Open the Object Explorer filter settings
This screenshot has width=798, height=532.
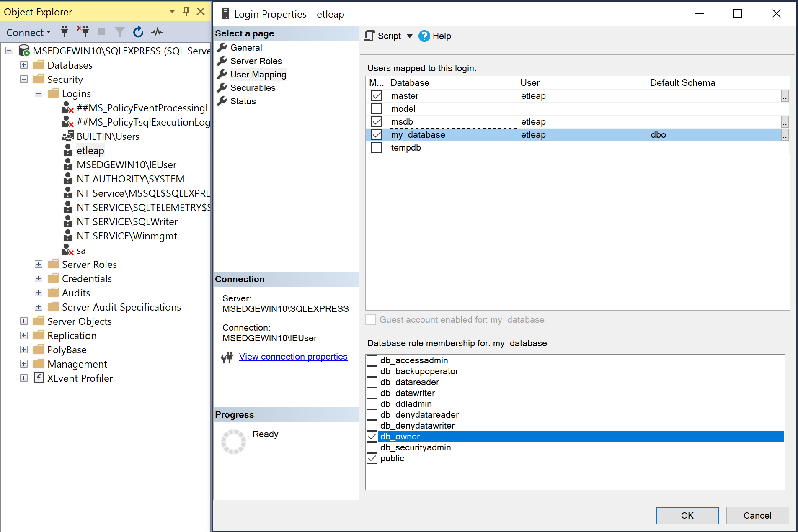point(119,32)
